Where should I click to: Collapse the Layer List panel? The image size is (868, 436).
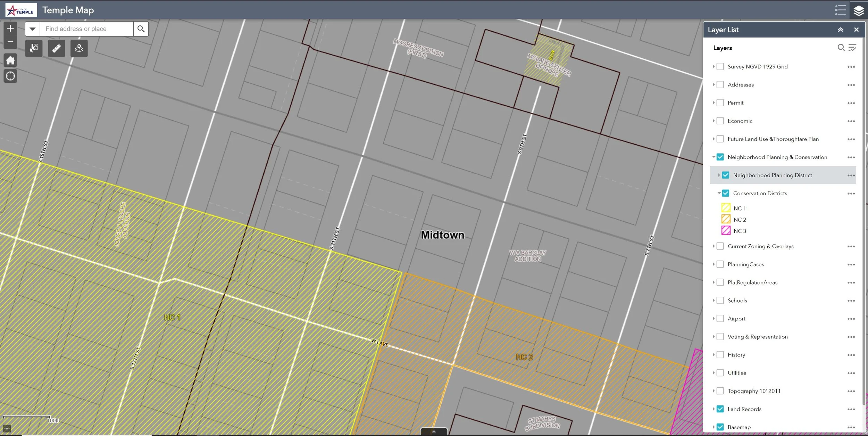click(x=841, y=30)
